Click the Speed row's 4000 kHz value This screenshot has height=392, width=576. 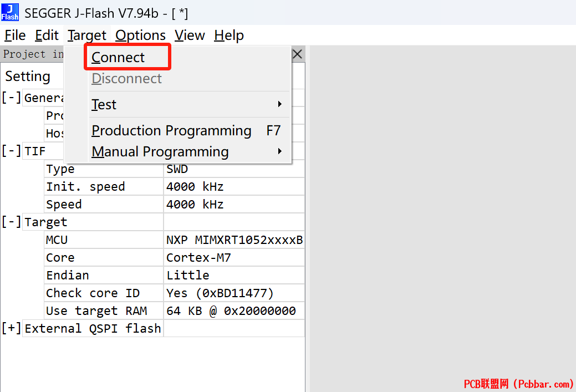pyautogui.click(x=195, y=204)
